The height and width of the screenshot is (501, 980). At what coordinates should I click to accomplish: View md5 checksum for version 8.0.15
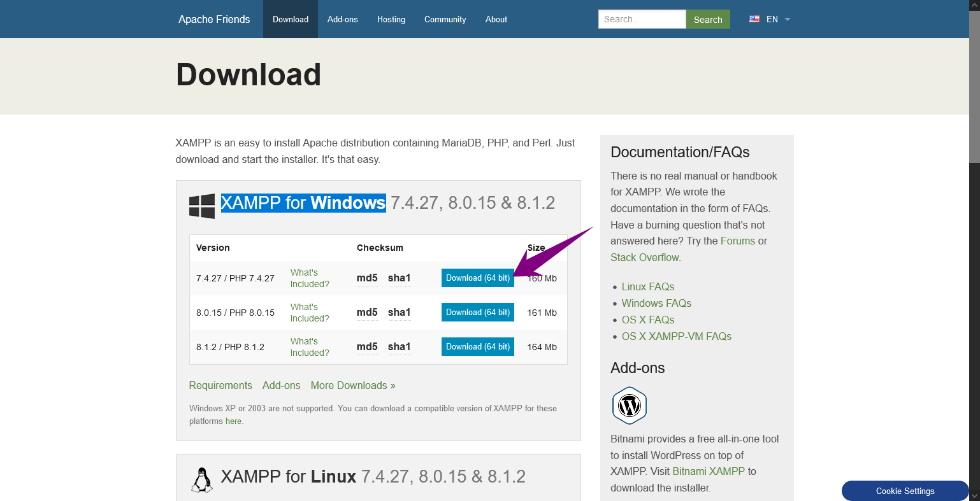click(367, 313)
